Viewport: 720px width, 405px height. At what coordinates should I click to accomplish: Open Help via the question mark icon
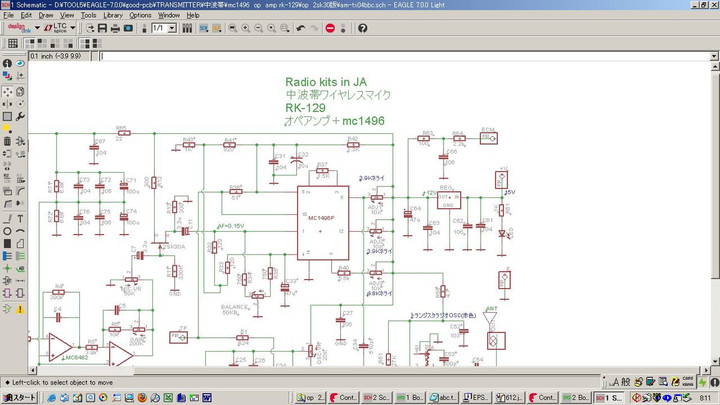(x=363, y=28)
